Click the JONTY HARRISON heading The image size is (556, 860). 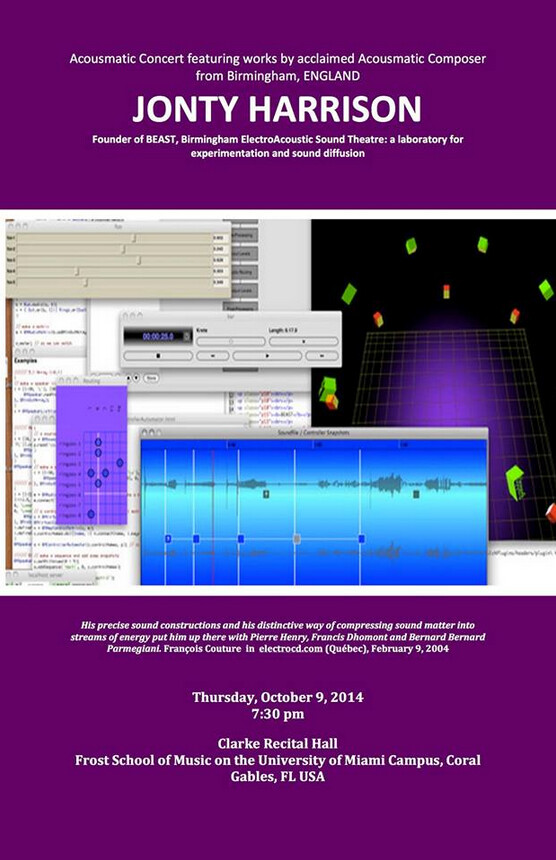(277, 109)
